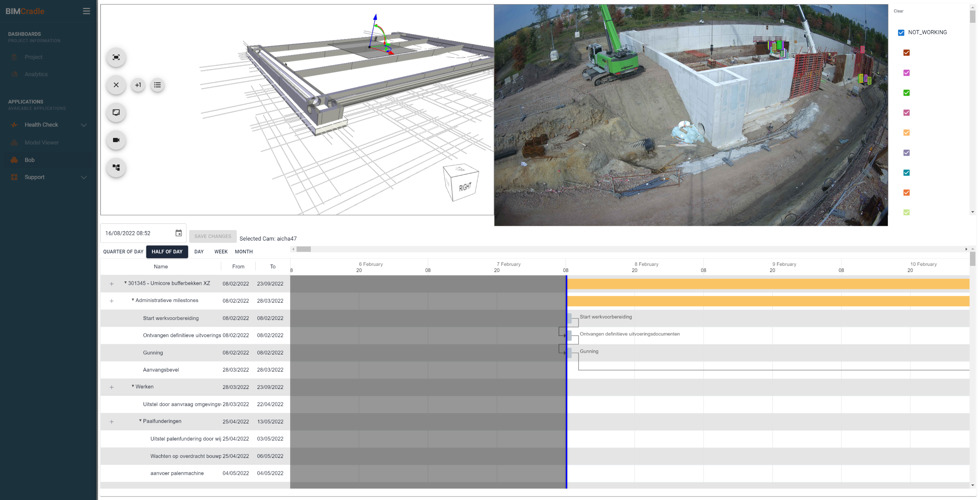Click the +1 icon in the viewer toolbar
This screenshot has width=980, height=500.
tap(138, 85)
